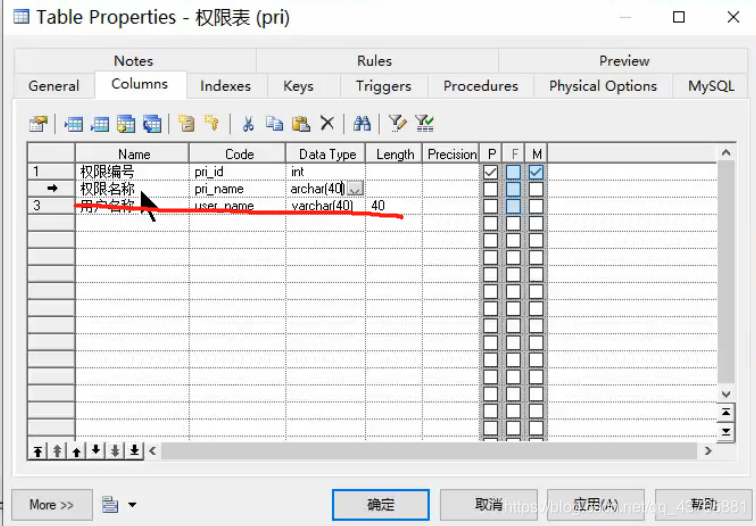
Task: Uncheck the Primary key box for pri_id
Action: pos(490,172)
